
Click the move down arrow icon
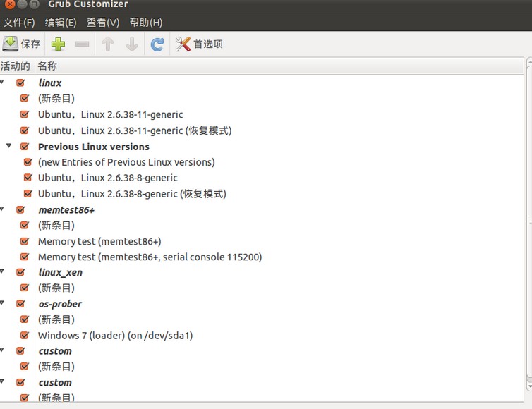point(131,44)
